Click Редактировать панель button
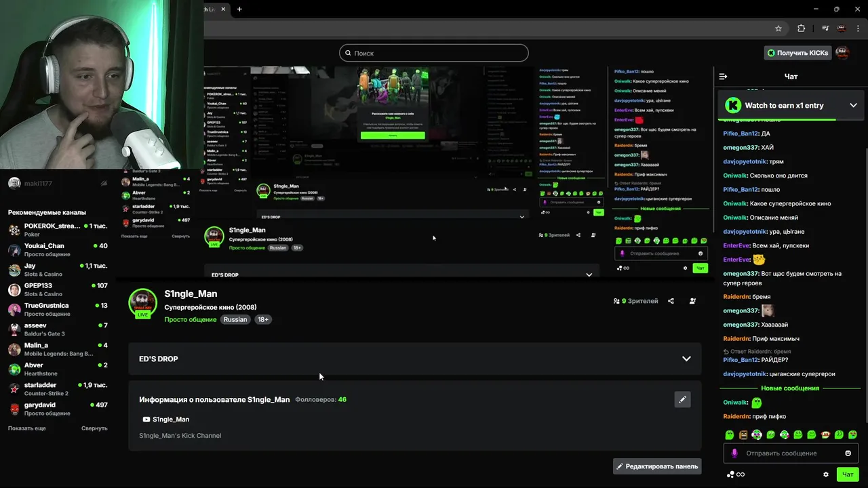 click(656, 466)
